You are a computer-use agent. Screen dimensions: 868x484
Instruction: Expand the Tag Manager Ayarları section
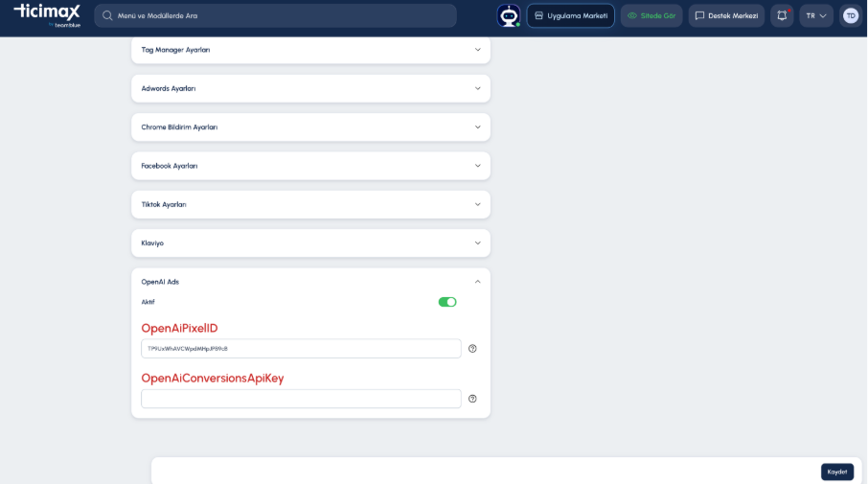(x=310, y=50)
